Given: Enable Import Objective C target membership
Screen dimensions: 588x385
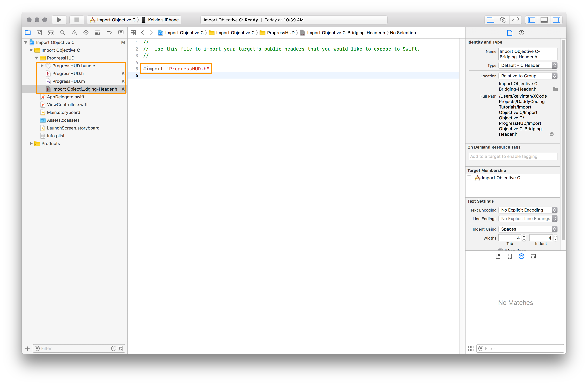Looking at the screenshot, I should [469, 178].
